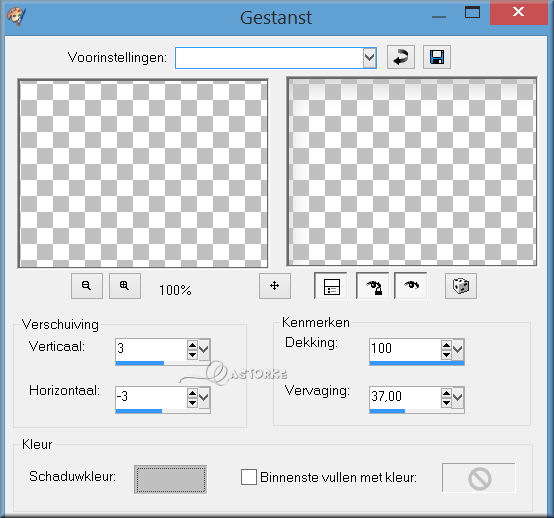Decrease Dekking value with down spinner
Screen dimensions: 554x518
pos(446,354)
